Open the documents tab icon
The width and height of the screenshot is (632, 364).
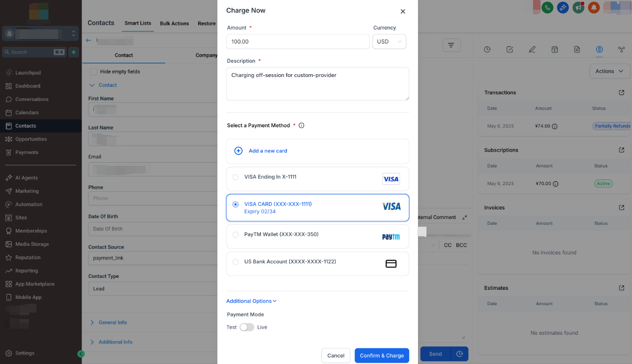(577, 49)
